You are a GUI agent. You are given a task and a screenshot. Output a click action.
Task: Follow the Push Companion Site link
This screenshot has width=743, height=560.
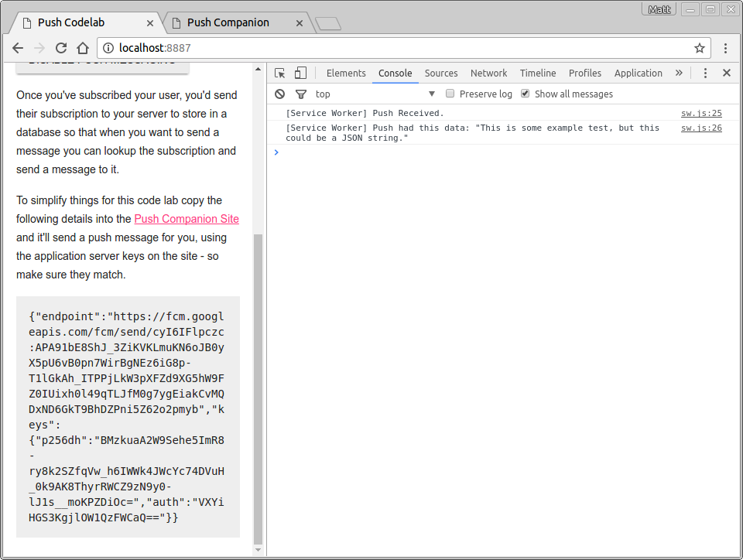187,219
